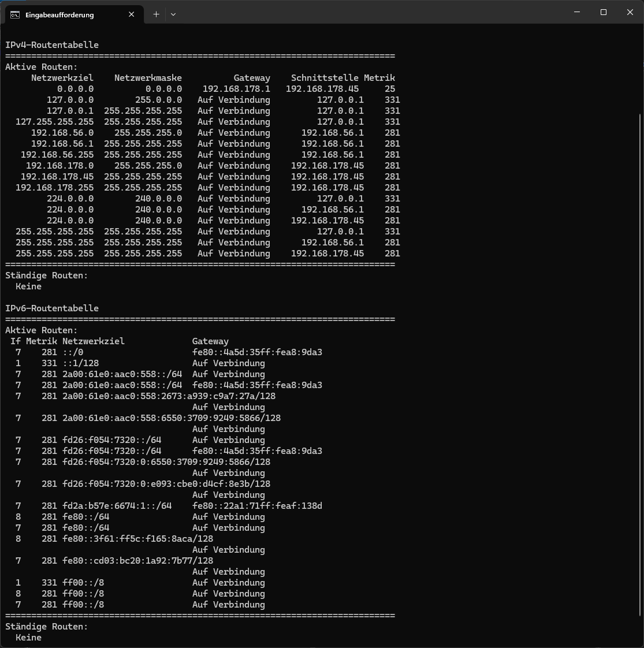
Task: Click the metric value 25
Action: (390, 89)
